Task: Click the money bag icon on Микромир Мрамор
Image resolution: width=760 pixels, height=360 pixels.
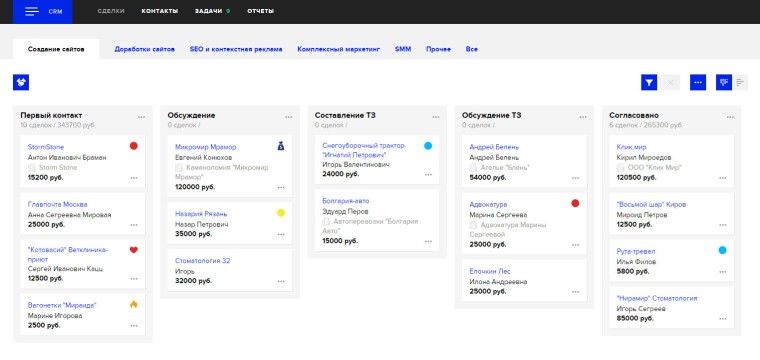Action: 281,145
